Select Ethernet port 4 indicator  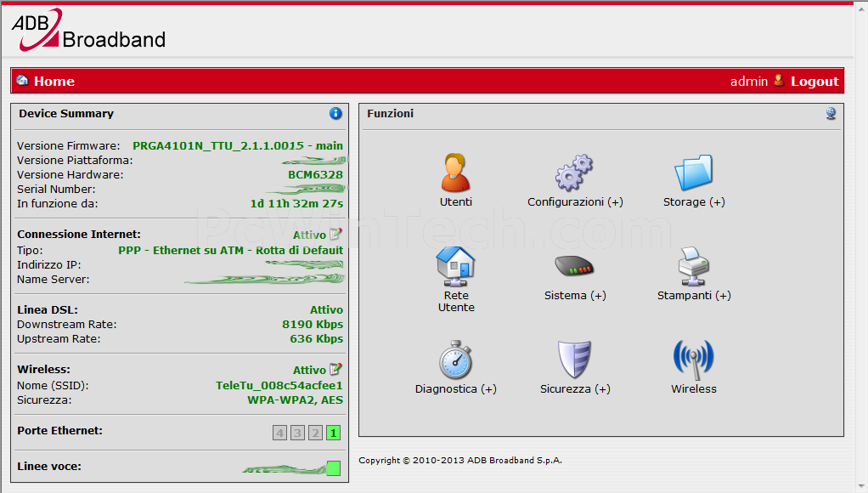click(x=280, y=433)
